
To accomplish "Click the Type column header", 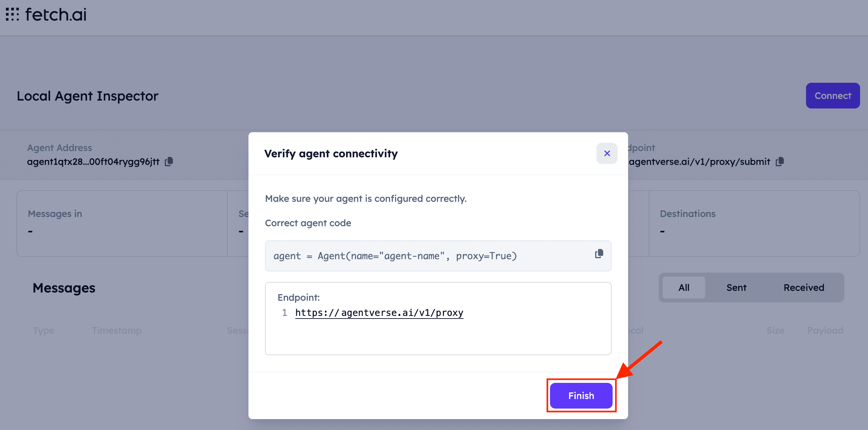I will click(x=43, y=330).
